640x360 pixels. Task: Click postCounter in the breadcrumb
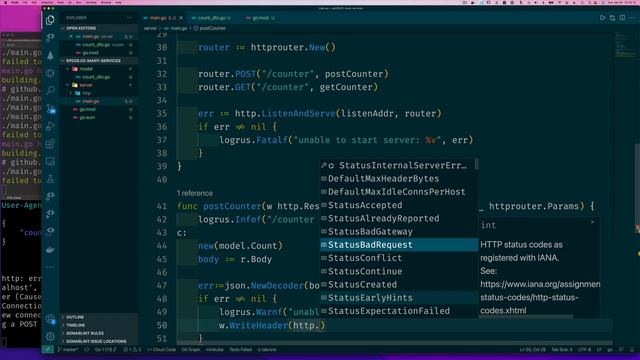click(x=209, y=28)
